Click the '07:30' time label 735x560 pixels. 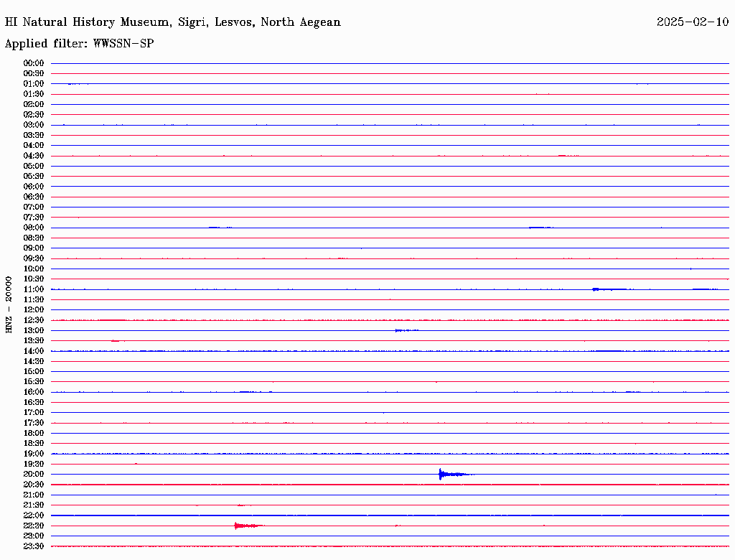34,218
